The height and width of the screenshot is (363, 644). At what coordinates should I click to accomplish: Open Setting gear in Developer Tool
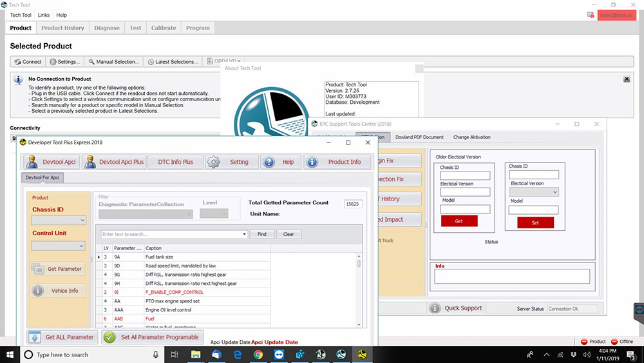(x=232, y=162)
